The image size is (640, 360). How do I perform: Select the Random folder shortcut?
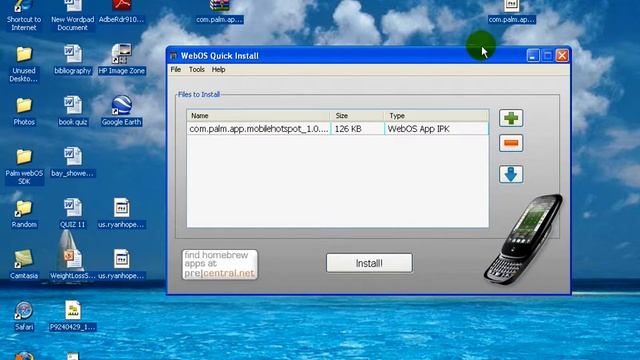pos(24,214)
